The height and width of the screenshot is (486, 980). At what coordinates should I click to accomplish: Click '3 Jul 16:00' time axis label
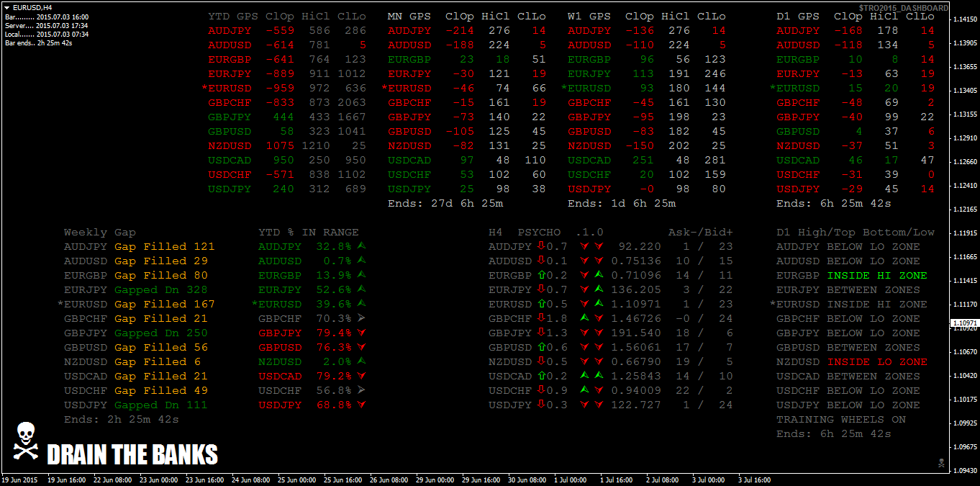click(754, 480)
